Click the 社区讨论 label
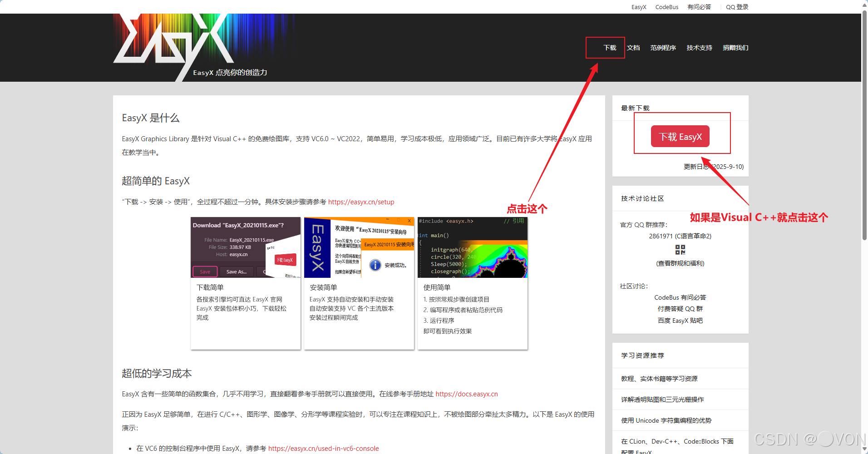This screenshot has width=868, height=454. tap(634, 286)
